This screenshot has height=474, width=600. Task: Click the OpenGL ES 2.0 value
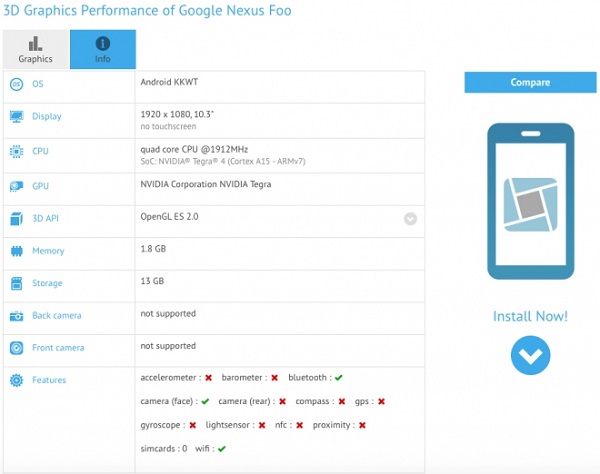tap(169, 217)
